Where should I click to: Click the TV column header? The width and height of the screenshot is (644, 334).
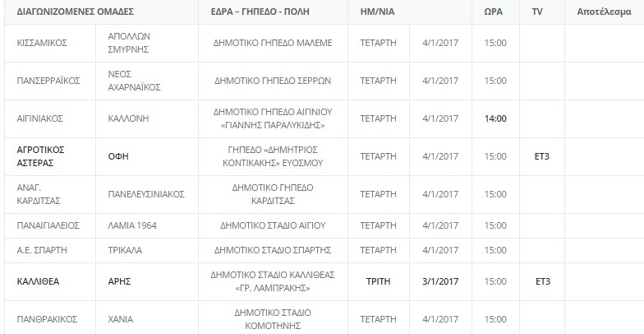(537, 12)
